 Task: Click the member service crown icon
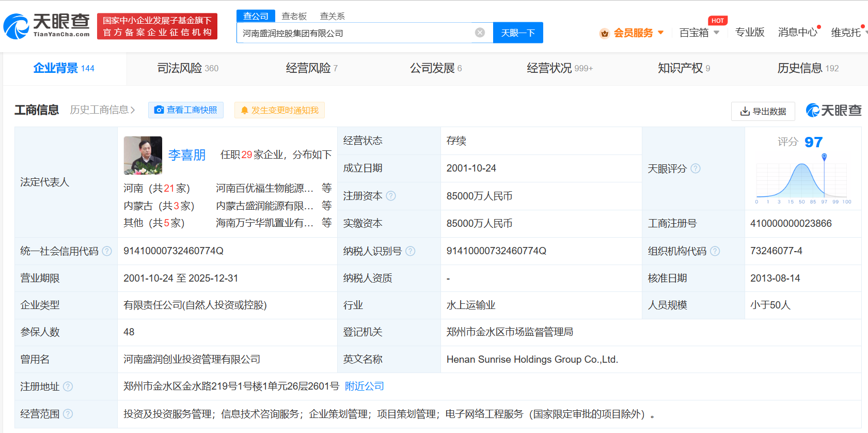tap(604, 34)
